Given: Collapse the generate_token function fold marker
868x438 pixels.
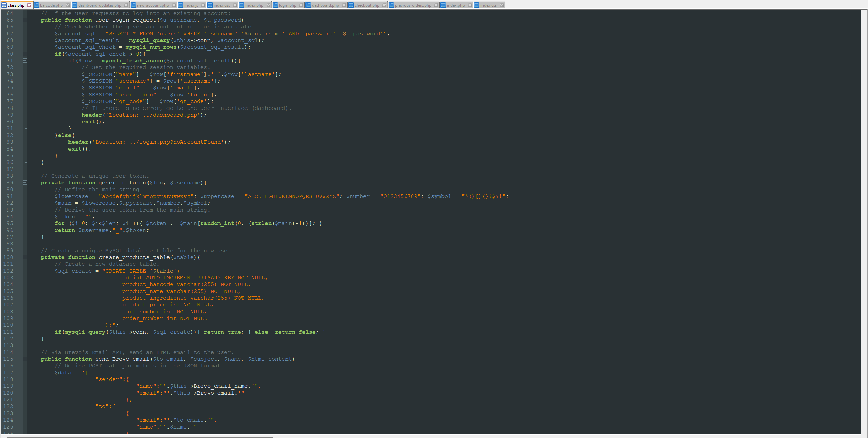Looking at the screenshot, I should tap(24, 182).
